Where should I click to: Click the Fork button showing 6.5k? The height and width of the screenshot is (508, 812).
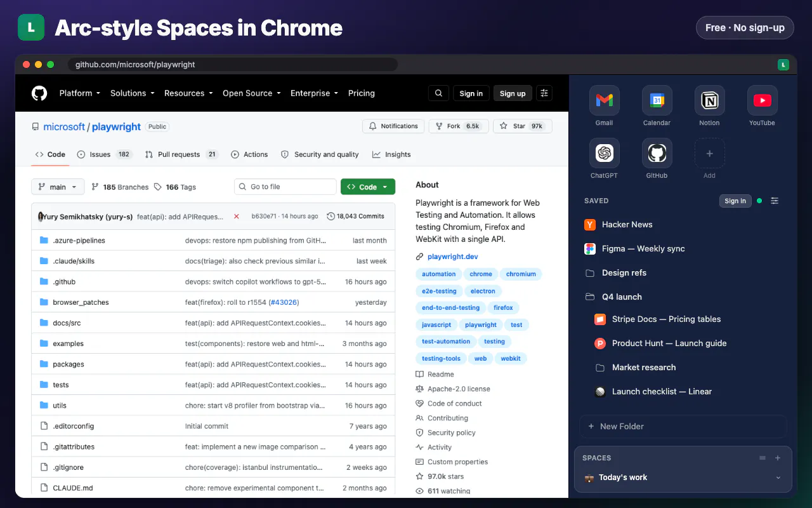tap(458, 126)
